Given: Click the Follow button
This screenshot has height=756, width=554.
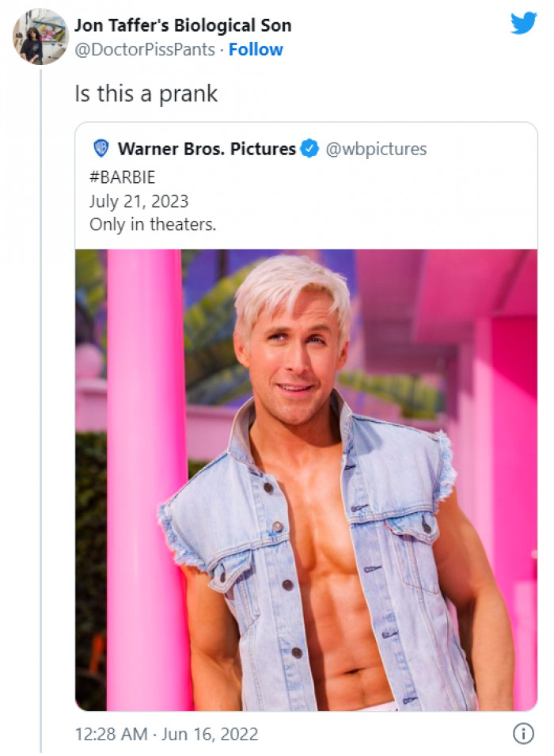Looking at the screenshot, I should [255, 49].
